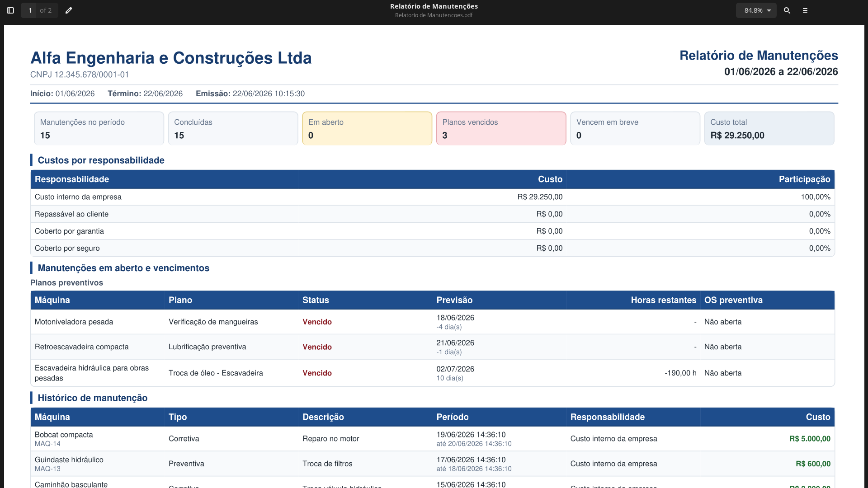This screenshot has width=868, height=488.
Task: Click the Custo interno da empresa cost-table row label
Action: coord(78,197)
